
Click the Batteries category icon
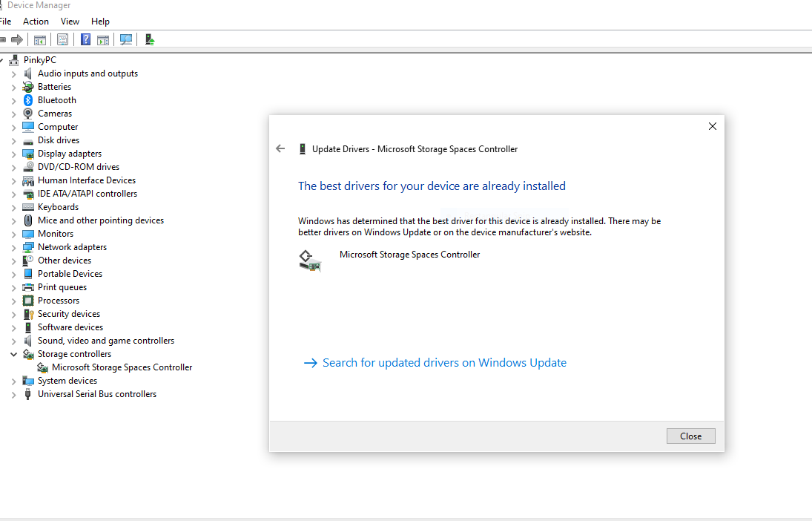(28, 87)
